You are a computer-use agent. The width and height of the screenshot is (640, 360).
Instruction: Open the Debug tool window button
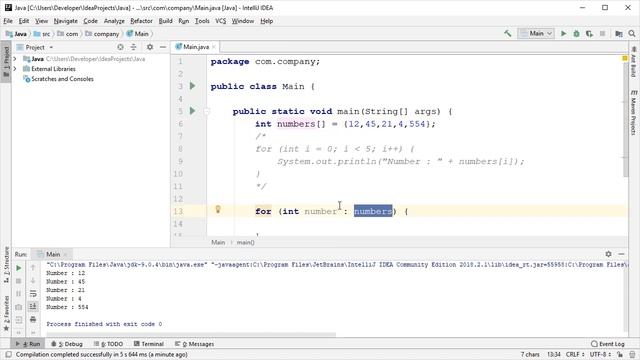67,344
